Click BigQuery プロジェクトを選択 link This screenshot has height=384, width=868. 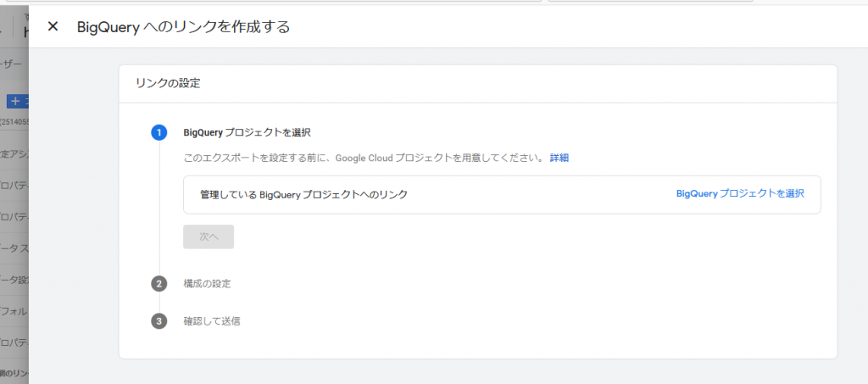tap(740, 193)
